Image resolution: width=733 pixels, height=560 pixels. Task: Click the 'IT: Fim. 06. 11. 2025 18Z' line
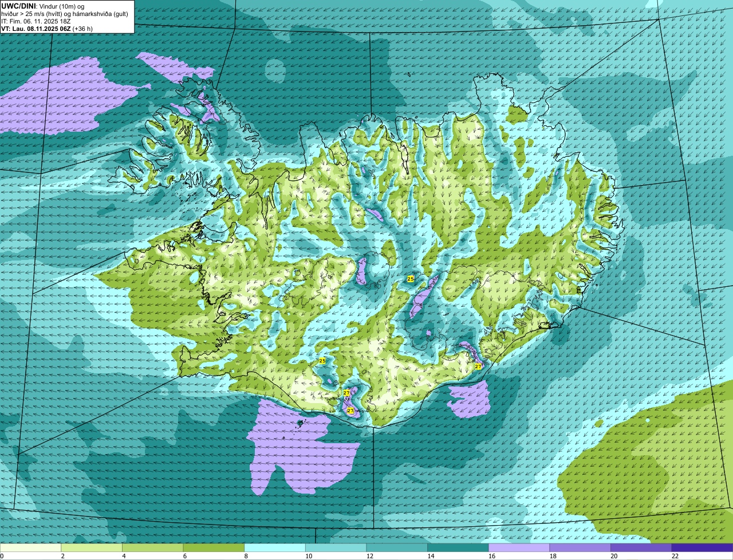click(36, 21)
